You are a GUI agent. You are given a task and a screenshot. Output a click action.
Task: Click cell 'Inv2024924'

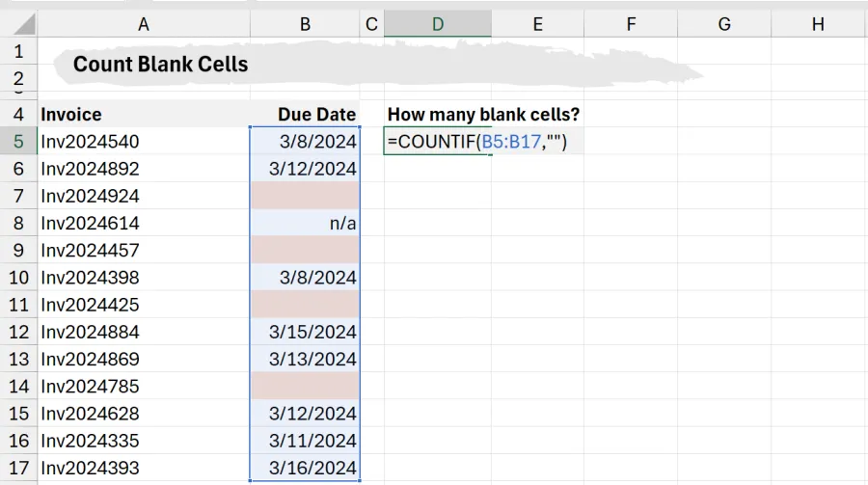144,196
